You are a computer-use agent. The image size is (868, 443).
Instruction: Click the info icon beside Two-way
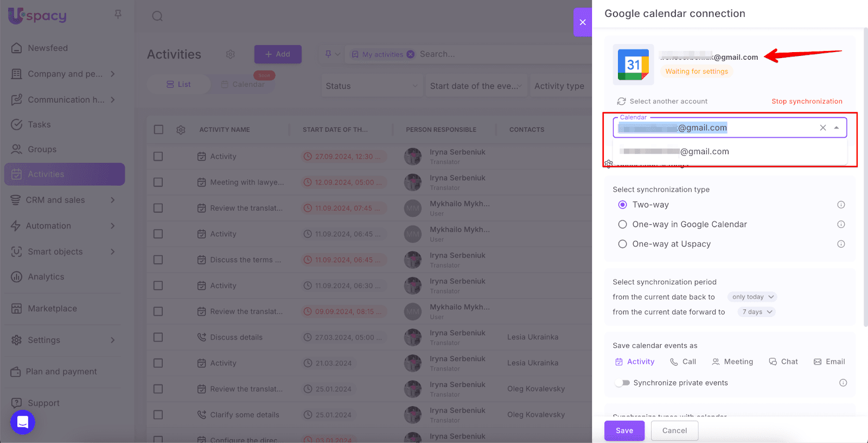(x=841, y=205)
